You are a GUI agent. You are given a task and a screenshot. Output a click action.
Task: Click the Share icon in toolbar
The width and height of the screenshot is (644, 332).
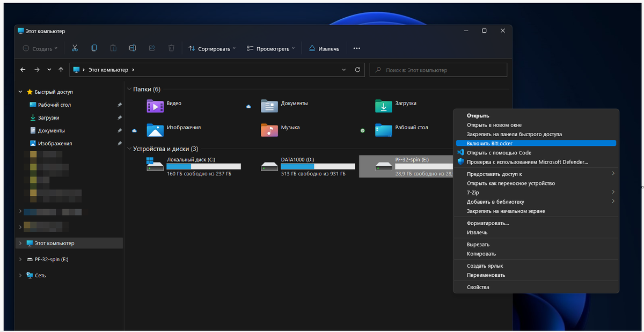coord(152,48)
